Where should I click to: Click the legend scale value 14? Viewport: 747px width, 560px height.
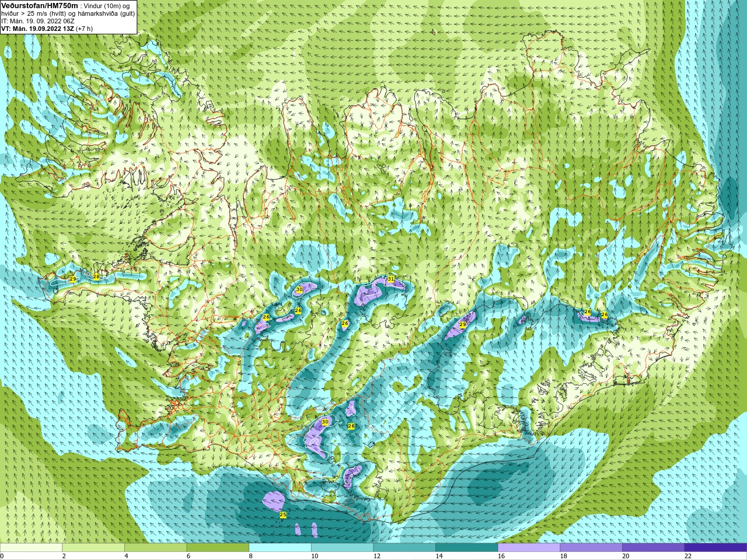(x=439, y=556)
